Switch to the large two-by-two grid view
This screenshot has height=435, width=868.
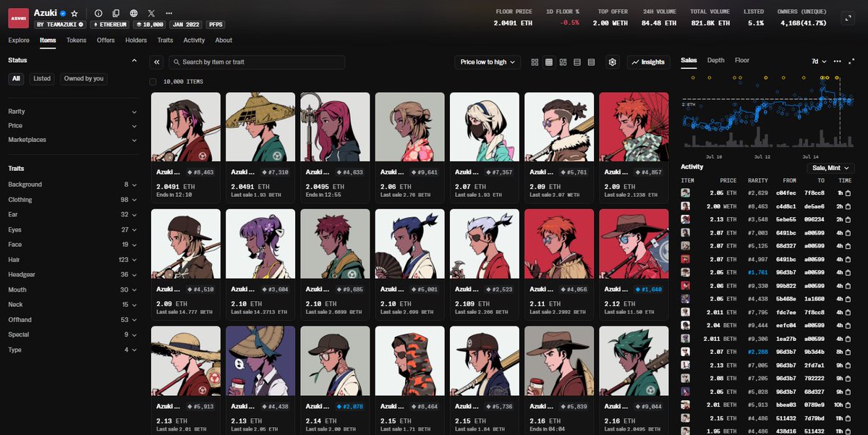[x=535, y=62]
